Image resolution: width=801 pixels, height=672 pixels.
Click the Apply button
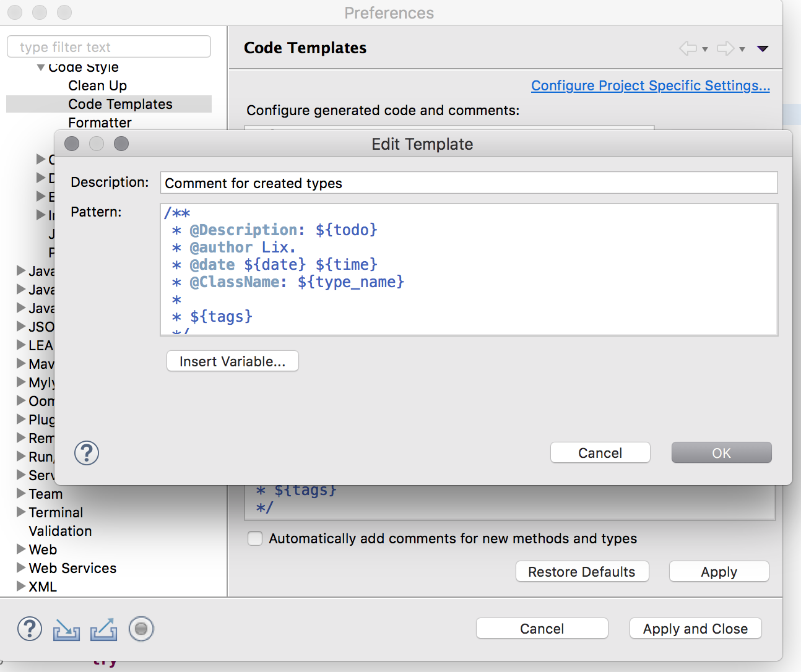719,572
